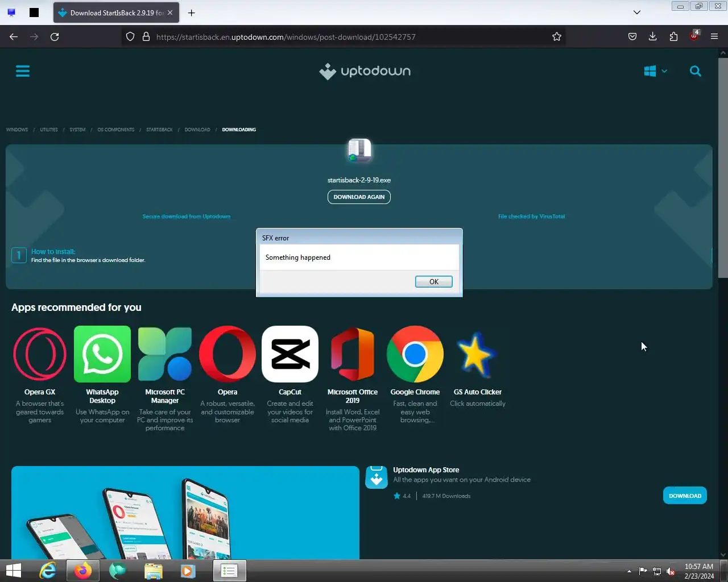Click the DOWNLOAD breadcrumb
Image resolution: width=728 pixels, height=582 pixels.
[197, 130]
